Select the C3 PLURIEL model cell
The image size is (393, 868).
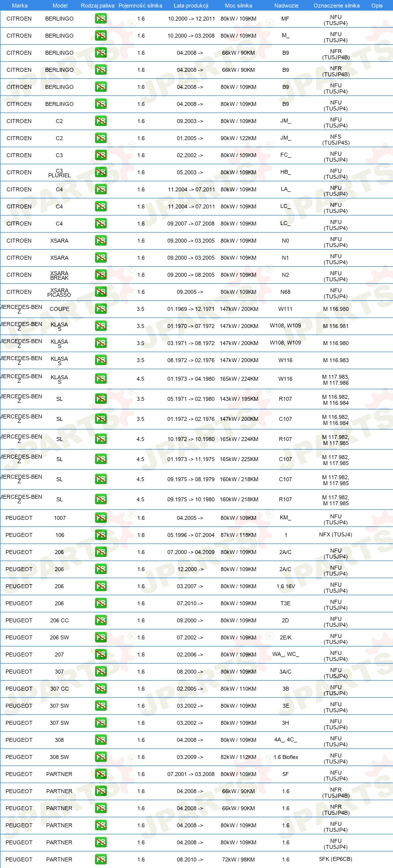59,173
